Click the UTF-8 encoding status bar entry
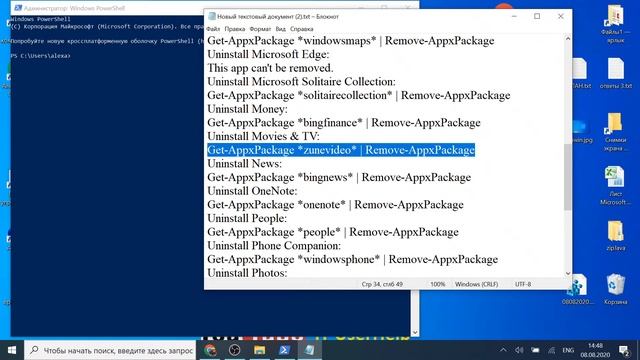Viewport: 640px width, 360px height. point(523,284)
